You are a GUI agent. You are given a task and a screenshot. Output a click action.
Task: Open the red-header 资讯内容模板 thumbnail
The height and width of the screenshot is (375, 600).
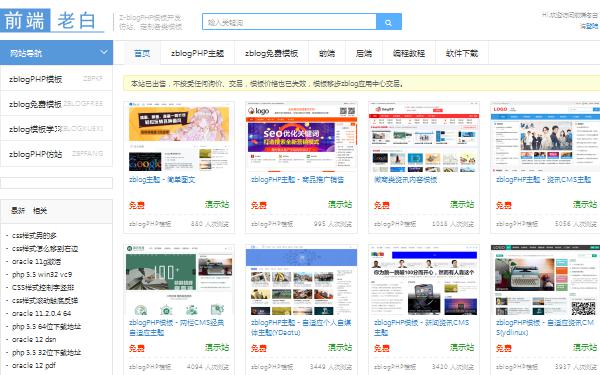pyautogui.click(x=424, y=137)
